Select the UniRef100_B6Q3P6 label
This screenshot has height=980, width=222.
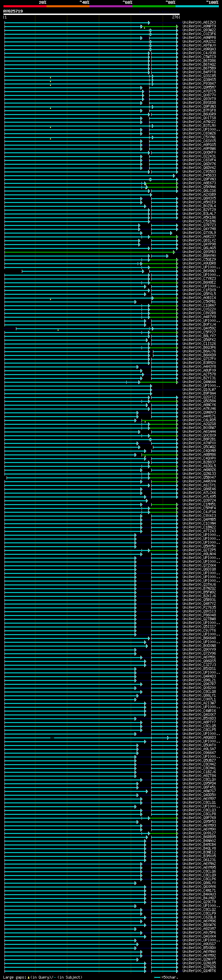click(199, 347)
